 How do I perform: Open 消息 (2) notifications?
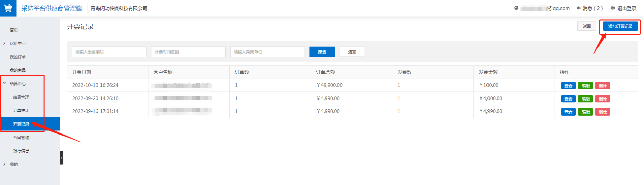[x=593, y=8]
